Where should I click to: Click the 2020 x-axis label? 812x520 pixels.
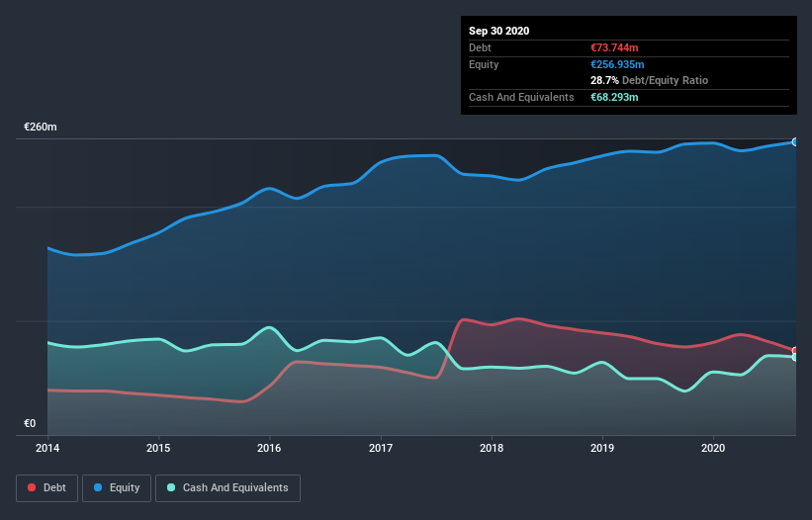point(713,448)
